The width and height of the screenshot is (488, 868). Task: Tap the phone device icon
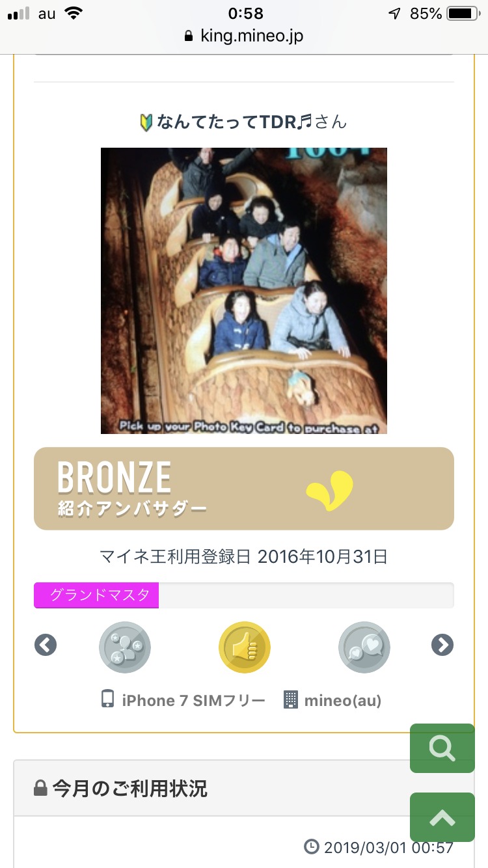(108, 700)
